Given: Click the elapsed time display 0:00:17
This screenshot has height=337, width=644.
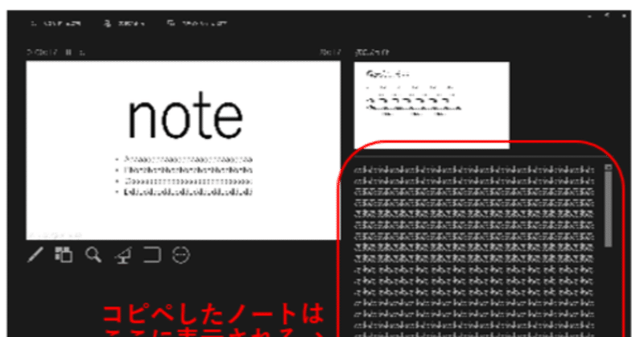Looking at the screenshot, I should 43,52.
